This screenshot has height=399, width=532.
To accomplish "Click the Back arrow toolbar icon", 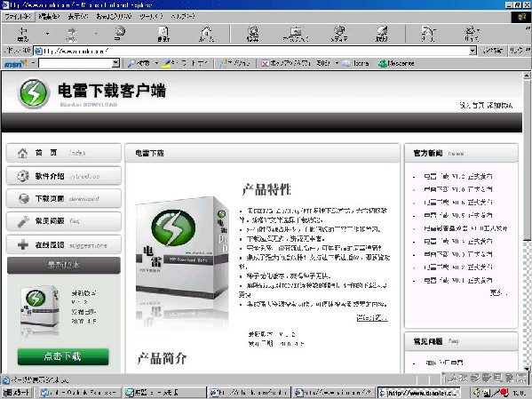I will pos(23,34).
